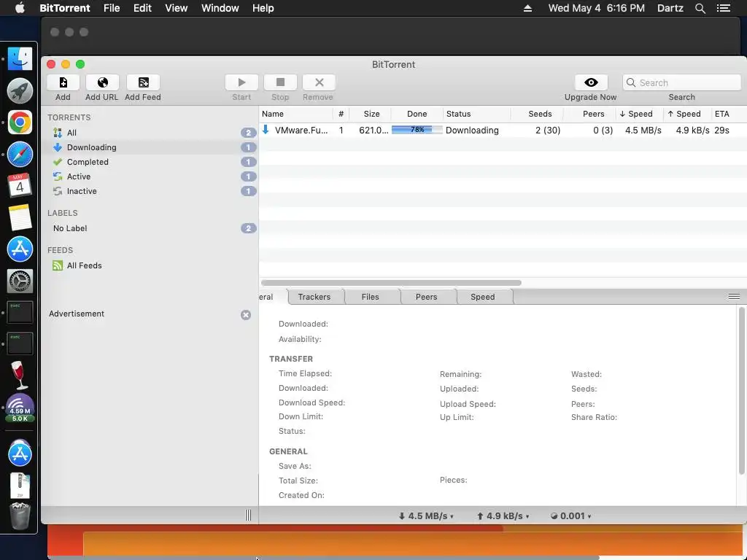Switch to the Peers tab
The image size is (747, 560).
(x=426, y=297)
